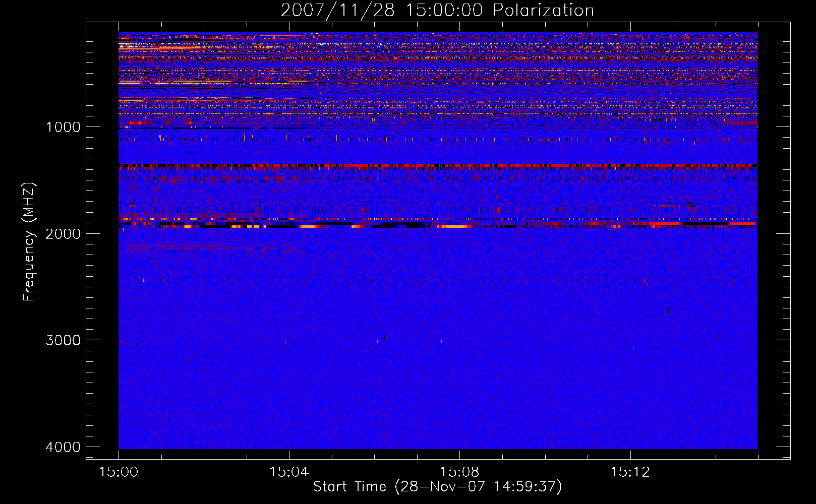
Task: Select the 15:12 time tick label
Action: coord(629,472)
